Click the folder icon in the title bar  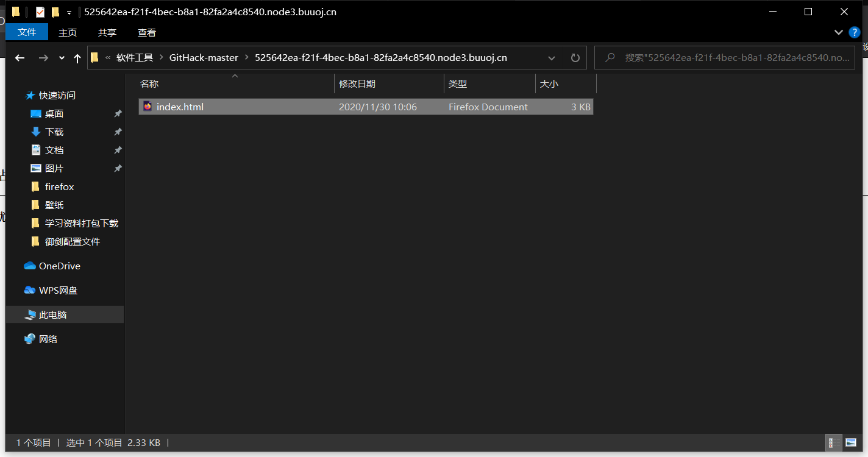pyautogui.click(x=16, y=12)
